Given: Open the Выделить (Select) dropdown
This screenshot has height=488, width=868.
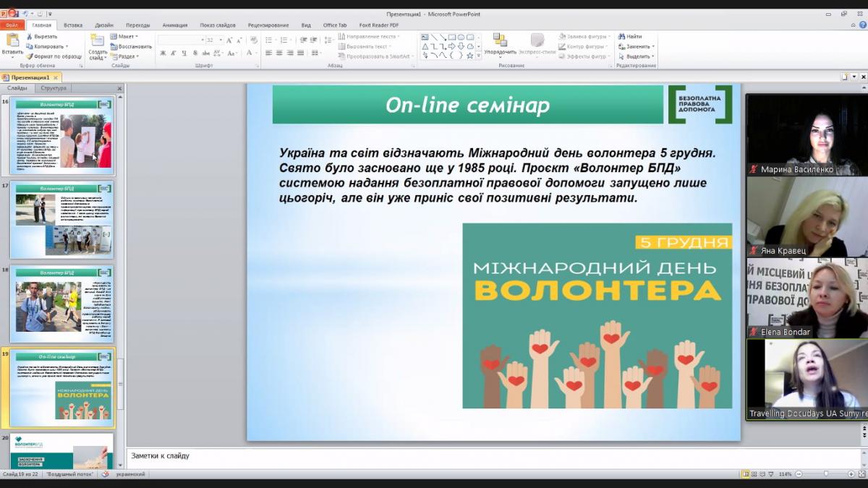Looking at the screenshot, I should click(637, 56).
